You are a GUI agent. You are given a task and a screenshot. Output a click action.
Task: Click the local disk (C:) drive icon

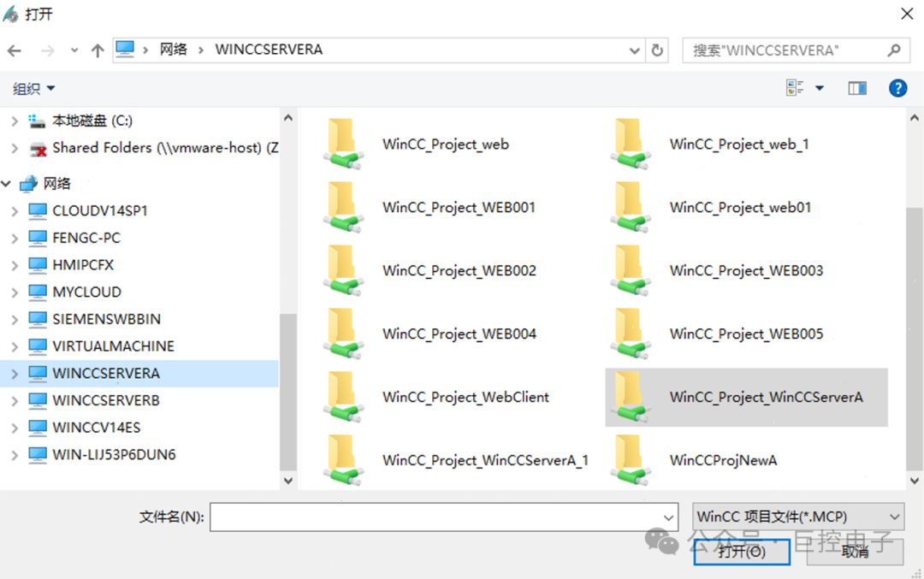(37, 121)
